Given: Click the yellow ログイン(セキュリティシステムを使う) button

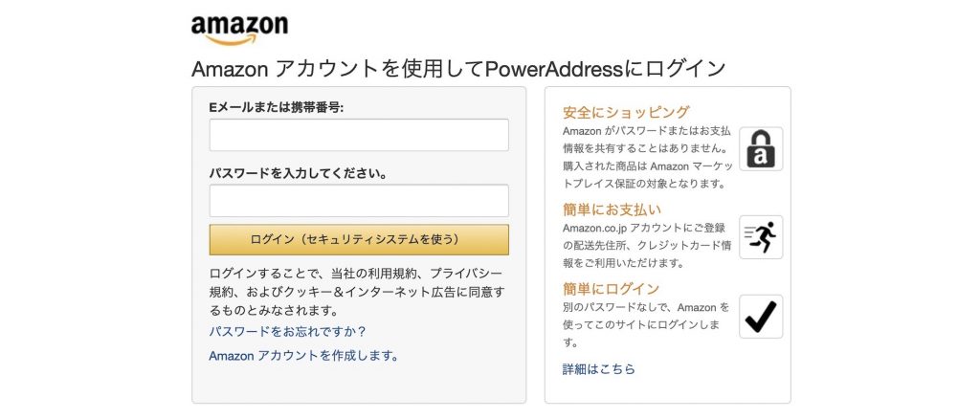Looking at the screenshot, I should (359, 240).
